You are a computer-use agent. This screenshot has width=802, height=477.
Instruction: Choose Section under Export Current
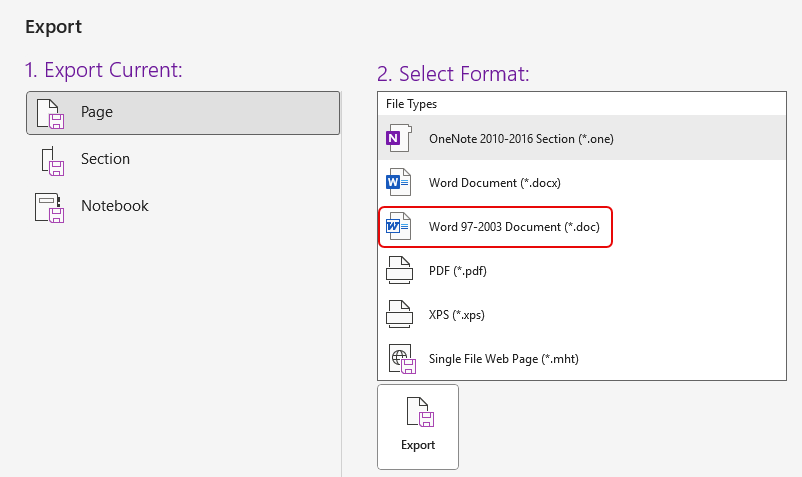click(105, 159)
